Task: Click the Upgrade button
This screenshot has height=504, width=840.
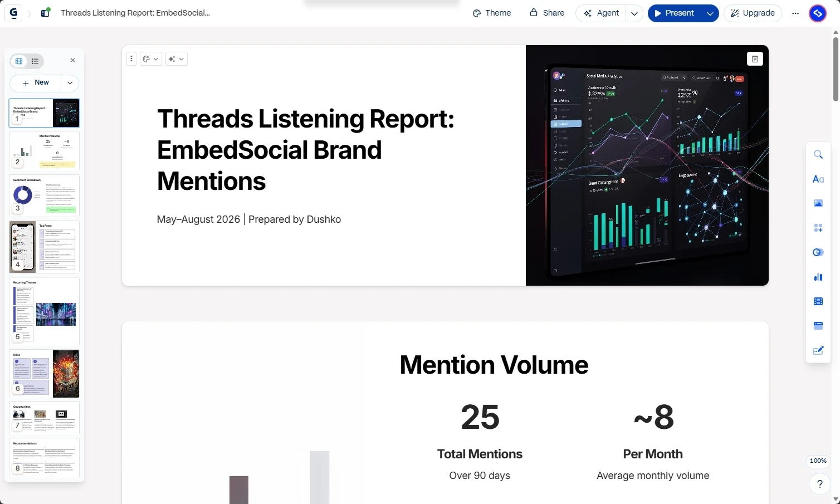Action: [x=753, y=13]
